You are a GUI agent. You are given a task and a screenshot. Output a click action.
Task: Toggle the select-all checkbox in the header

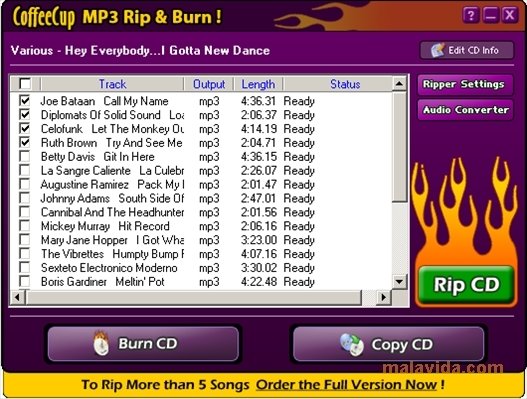pos(25,84)
